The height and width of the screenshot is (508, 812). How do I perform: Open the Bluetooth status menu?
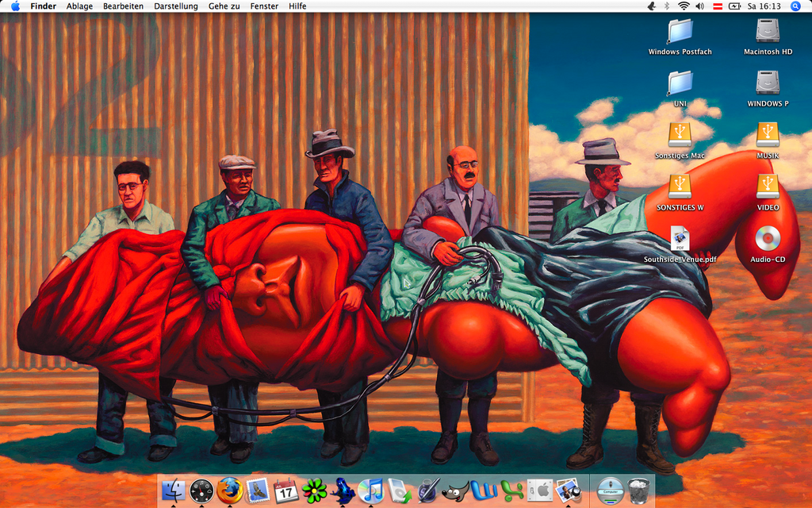[x=667, y=6]
